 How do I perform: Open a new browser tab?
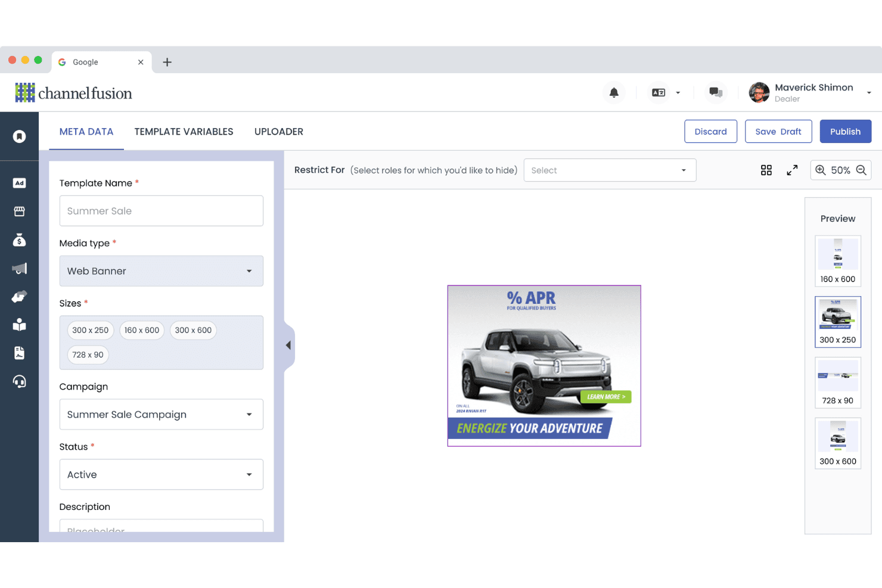[x=167, y=62]
